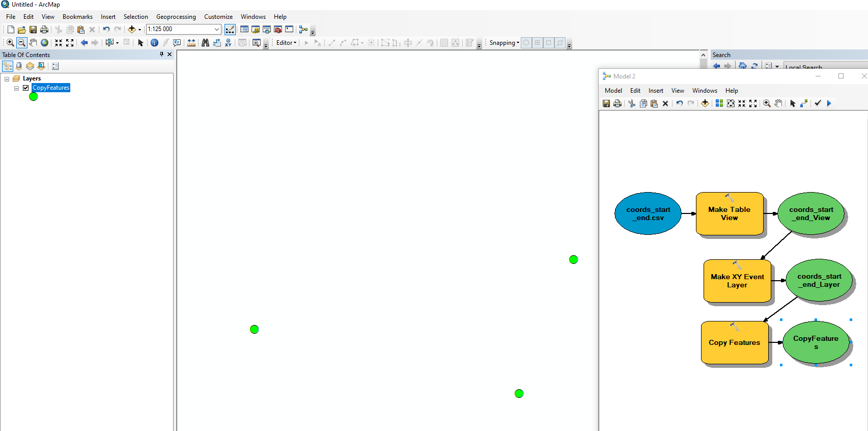Select the CopyFeatures output oval
Image resolution: width=868 pixels, height=431 pixels.
coord(816,342)
